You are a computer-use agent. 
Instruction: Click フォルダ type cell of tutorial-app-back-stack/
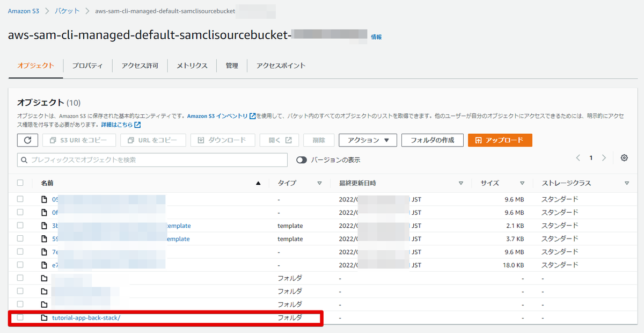(x=290, y=317)
